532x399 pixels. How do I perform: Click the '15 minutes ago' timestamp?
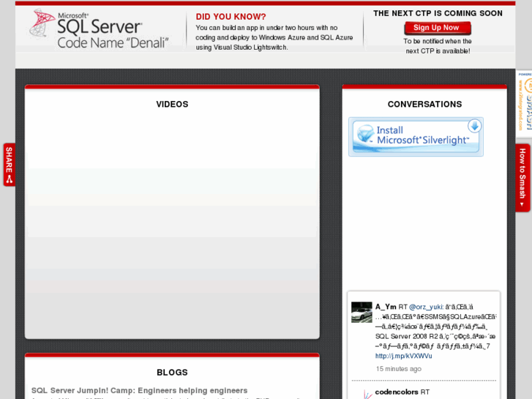point(398,369)
